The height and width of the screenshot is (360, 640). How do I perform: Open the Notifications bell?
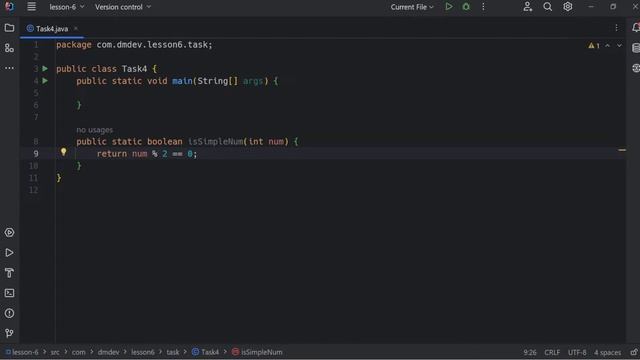tap(636, 28)
